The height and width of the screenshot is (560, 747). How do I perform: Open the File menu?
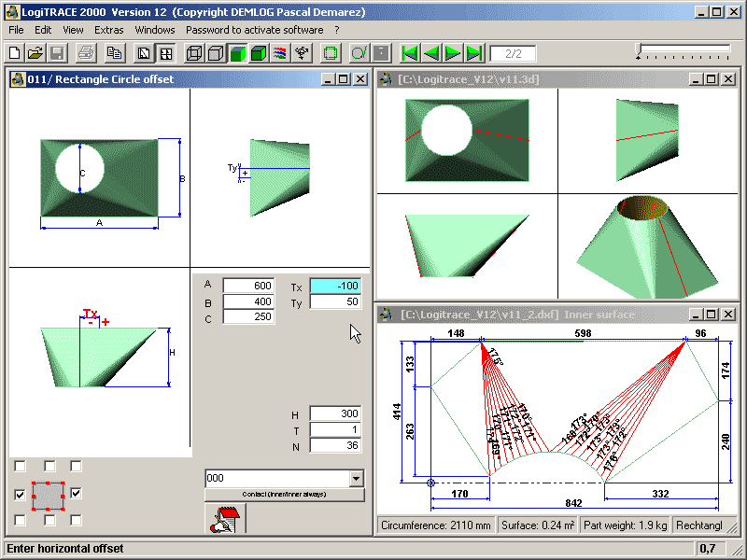point(16,30)
